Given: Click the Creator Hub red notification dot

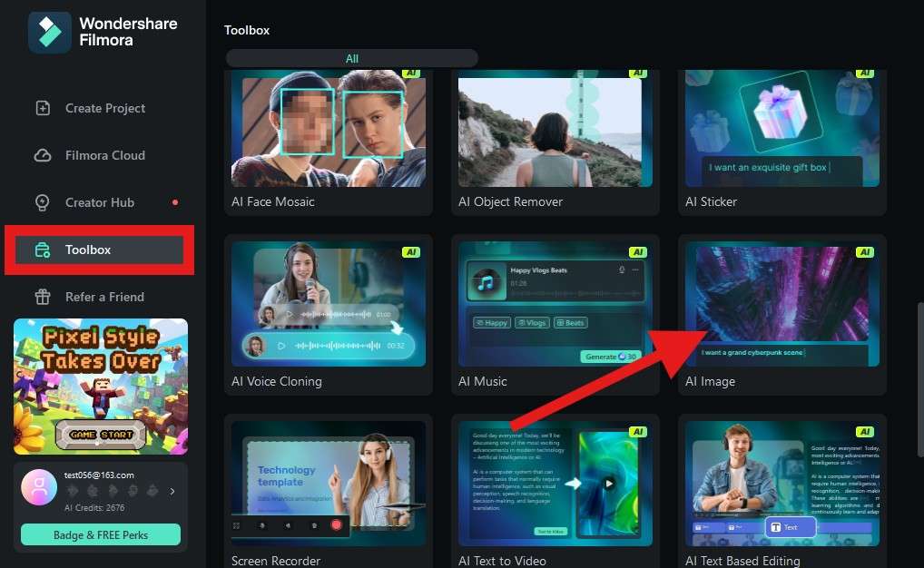Looking at the screenshot, I should click(x=175, y=202).
